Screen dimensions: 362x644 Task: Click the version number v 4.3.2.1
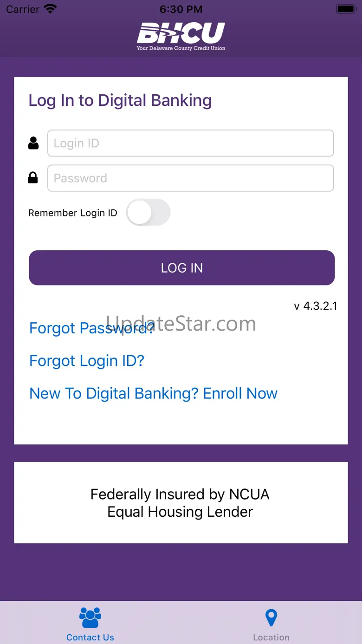tap(316, 306)
